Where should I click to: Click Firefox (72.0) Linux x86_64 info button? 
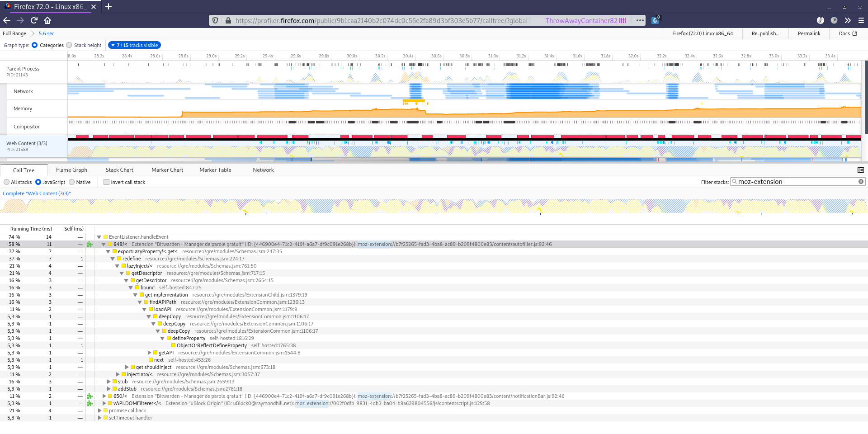[703, 33]
